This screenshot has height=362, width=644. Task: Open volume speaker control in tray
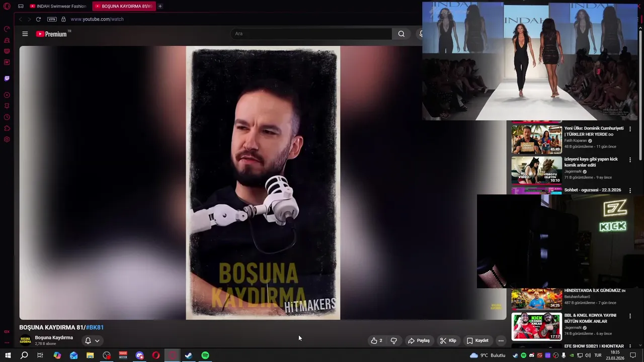click(x=588, y=355)
